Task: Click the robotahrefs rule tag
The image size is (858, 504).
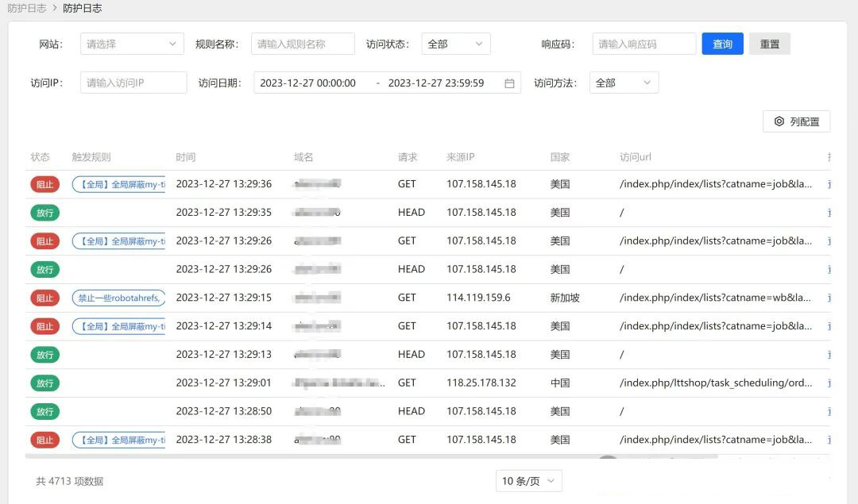Action: pos(118,298)
